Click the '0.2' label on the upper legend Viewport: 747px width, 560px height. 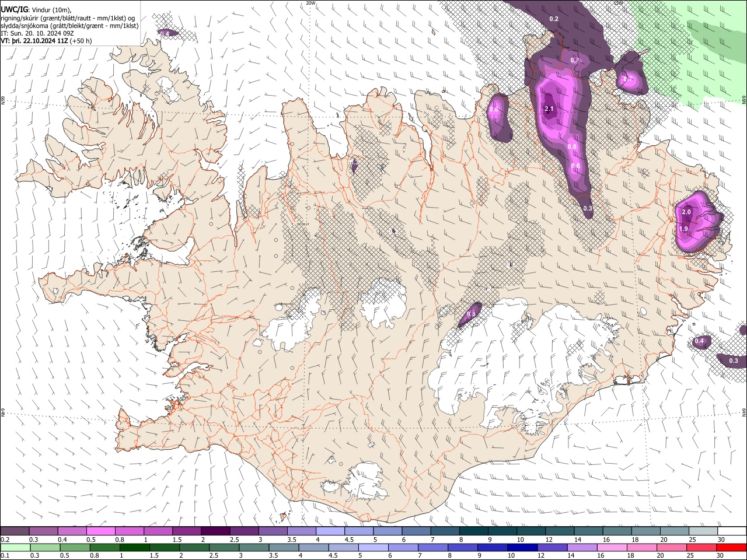5,540
